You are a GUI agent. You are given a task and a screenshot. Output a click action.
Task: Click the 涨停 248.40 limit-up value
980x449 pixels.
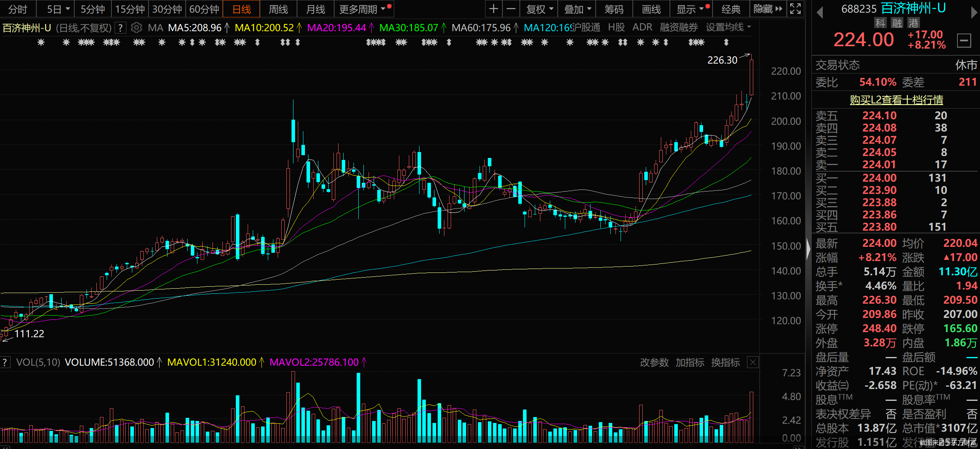tap(879, 328)
